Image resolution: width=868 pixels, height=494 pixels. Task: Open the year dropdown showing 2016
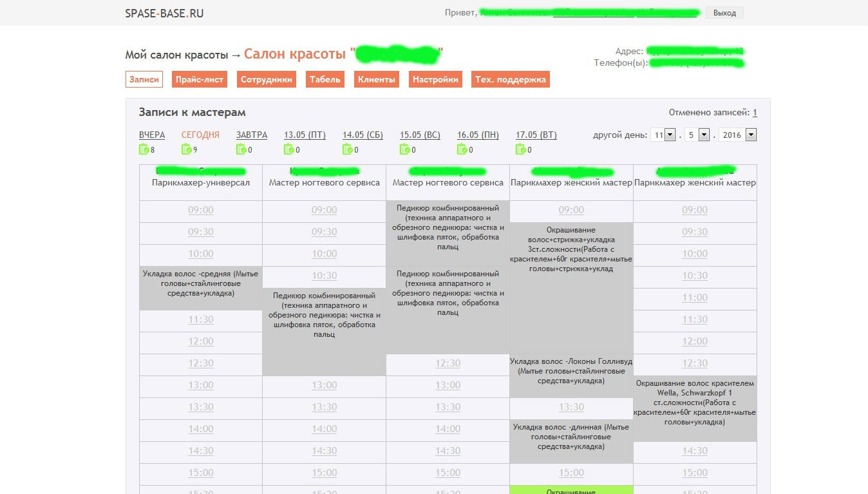[738, 135]
